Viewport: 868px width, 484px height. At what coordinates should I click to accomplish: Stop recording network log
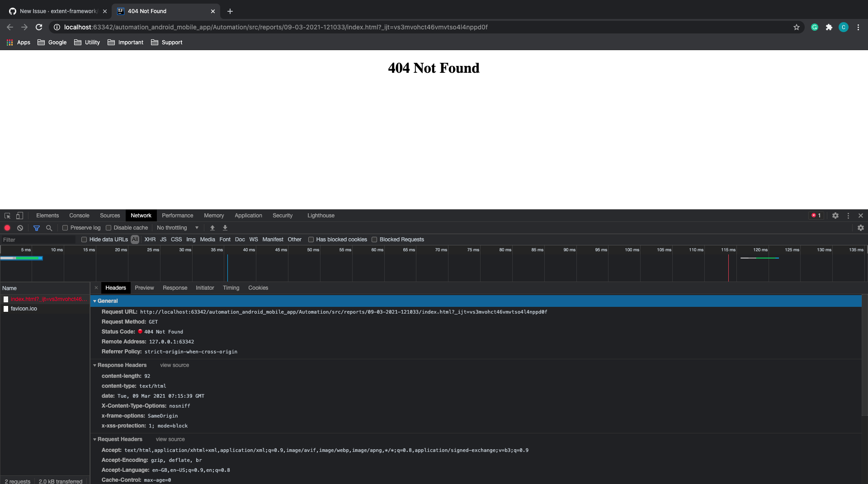(x=7, y=228)
